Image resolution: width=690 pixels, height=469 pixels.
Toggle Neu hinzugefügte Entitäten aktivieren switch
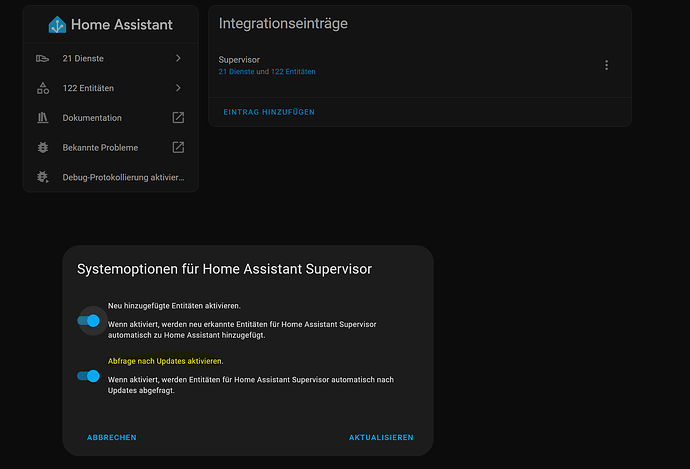tap(88, 321)
